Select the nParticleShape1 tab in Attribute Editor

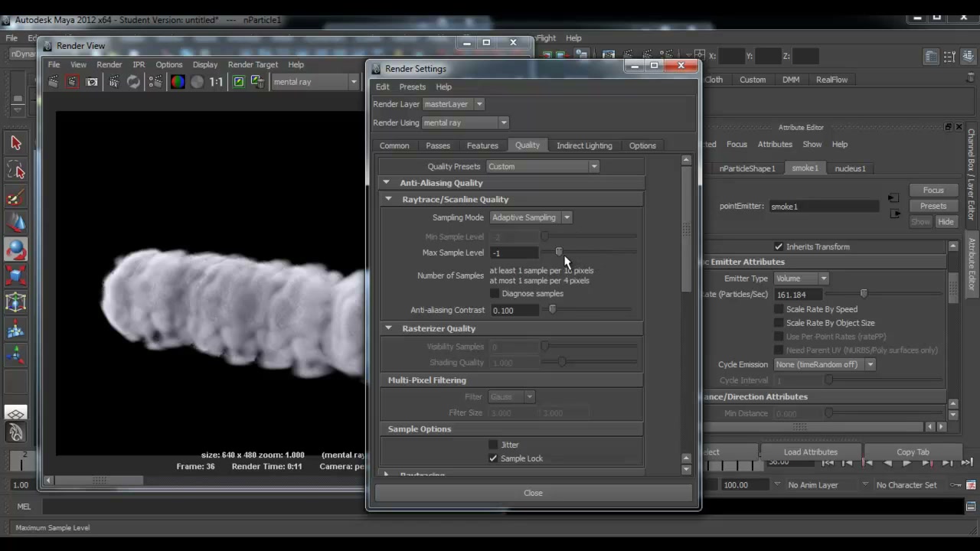click(746, 168)
